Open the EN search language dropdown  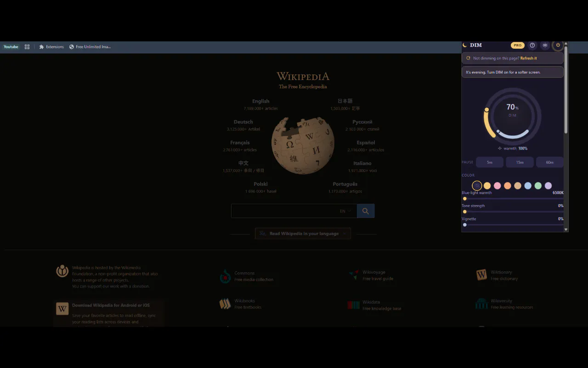click(345, 211)
